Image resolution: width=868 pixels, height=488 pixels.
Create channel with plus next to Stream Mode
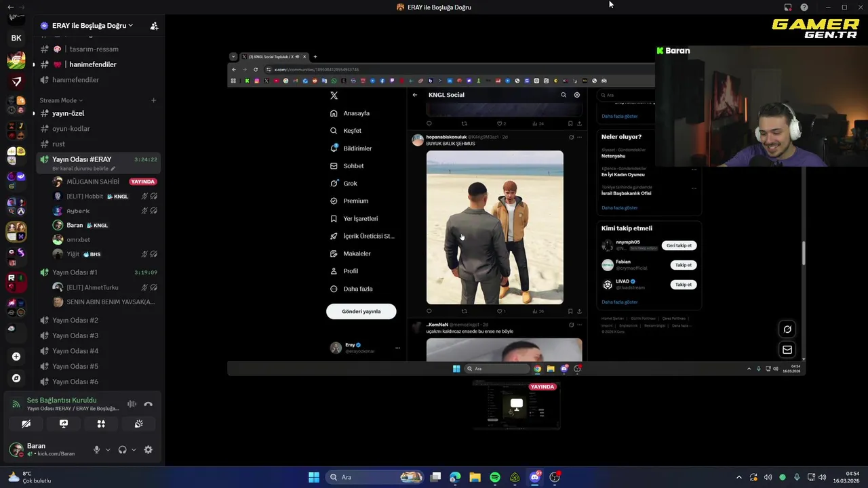(x=153, y=100)
